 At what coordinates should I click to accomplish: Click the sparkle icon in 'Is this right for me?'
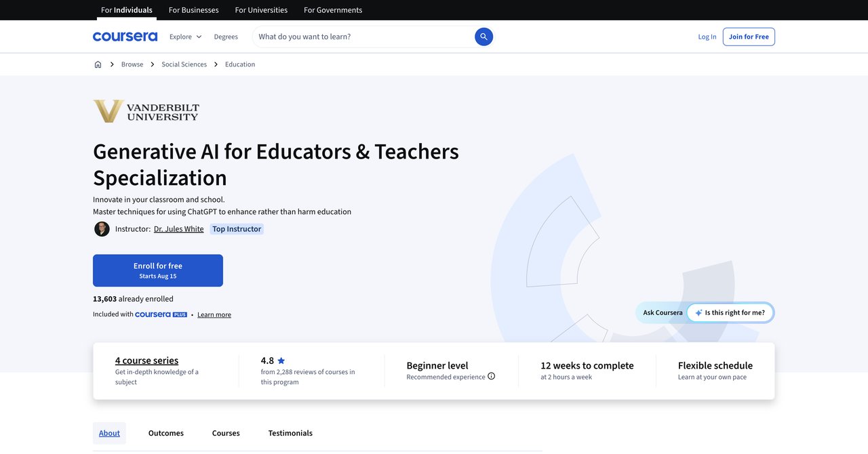pos(698,313)
